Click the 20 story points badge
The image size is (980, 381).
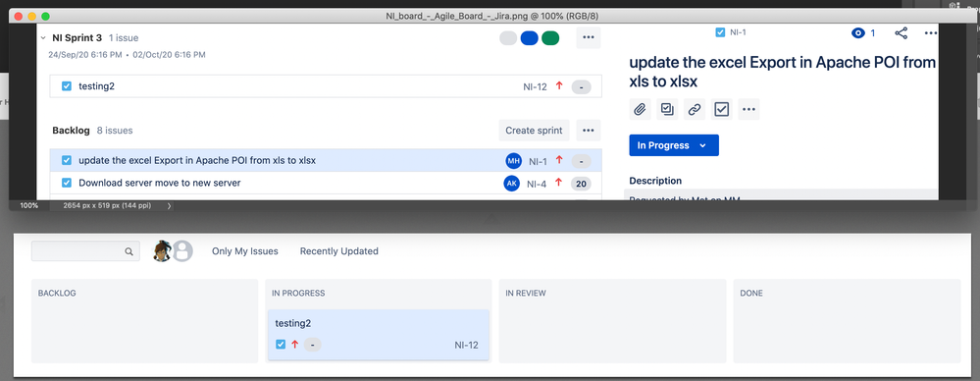pyautogui.click(x=582, y=184)
